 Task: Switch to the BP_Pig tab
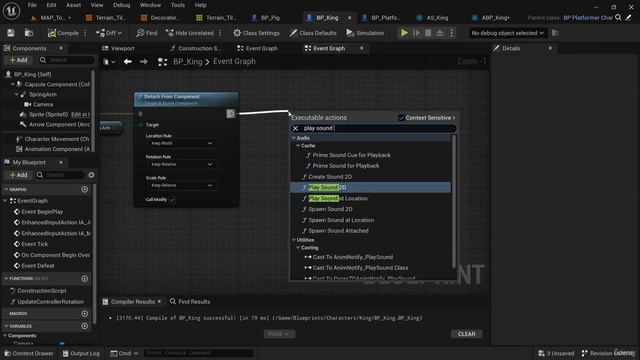pos(266,18)
